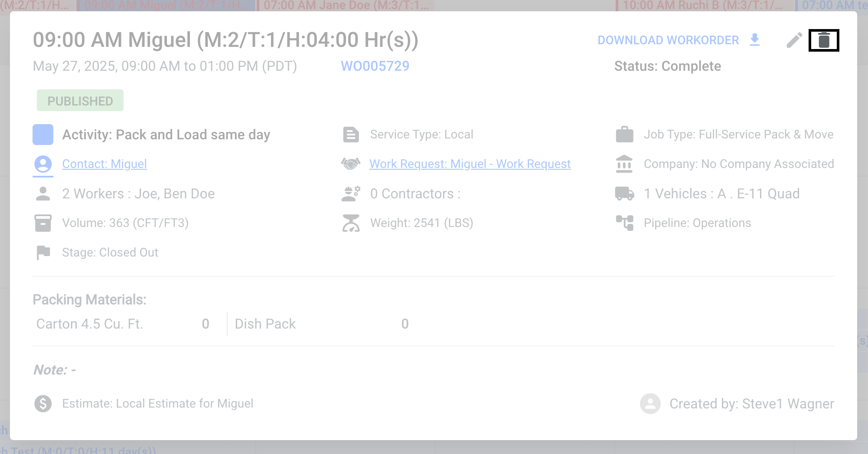Open the Contact: Miguel link
The height and width of the screenshot is (454, 868).
(x=104, y=164)
